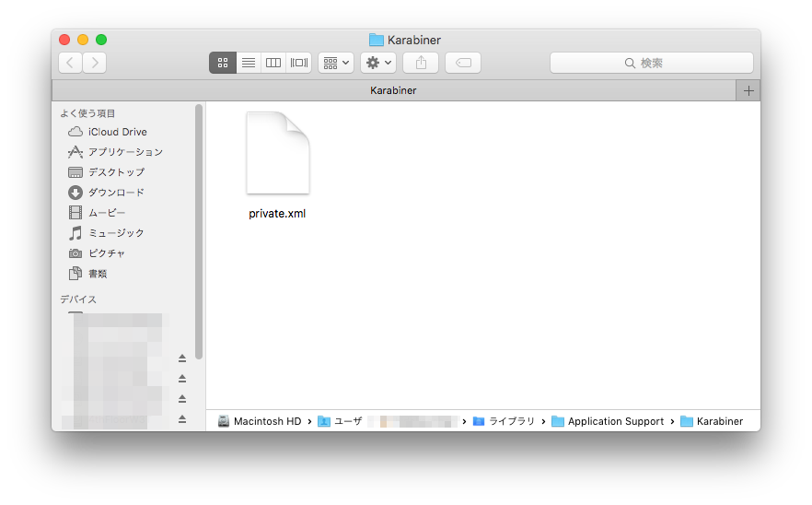Click the Share toolbar button
This screenshot has height=505, width=812.
pyautogui.click(x=421, y=63)
